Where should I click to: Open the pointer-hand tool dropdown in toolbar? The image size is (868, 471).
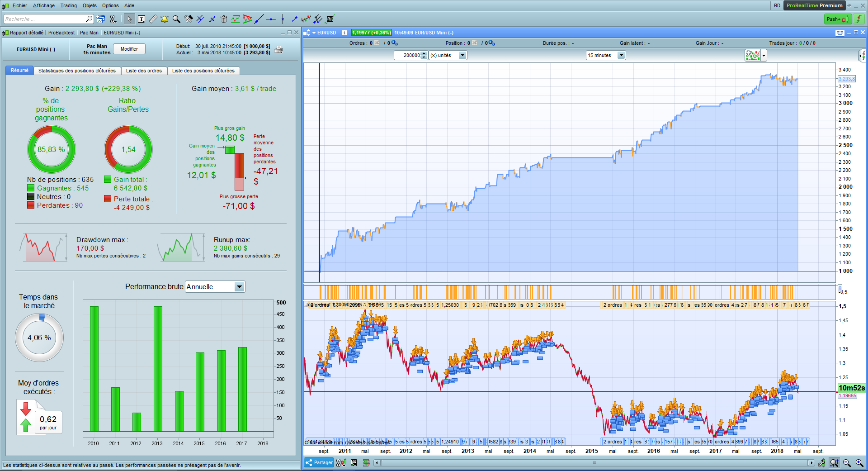tap(113, 19)
